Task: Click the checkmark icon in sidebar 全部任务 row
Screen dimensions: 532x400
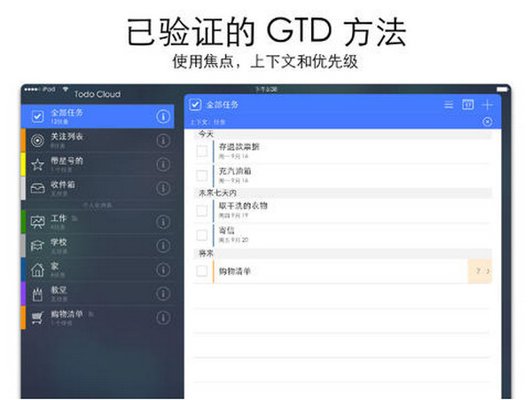Action: [x=37, y=116]
